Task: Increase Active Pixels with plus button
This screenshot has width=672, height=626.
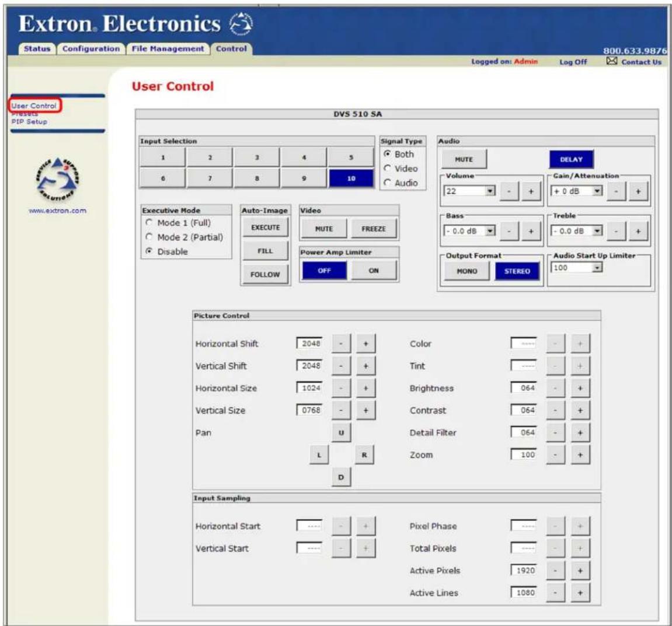Action: [x=580, y=571]
